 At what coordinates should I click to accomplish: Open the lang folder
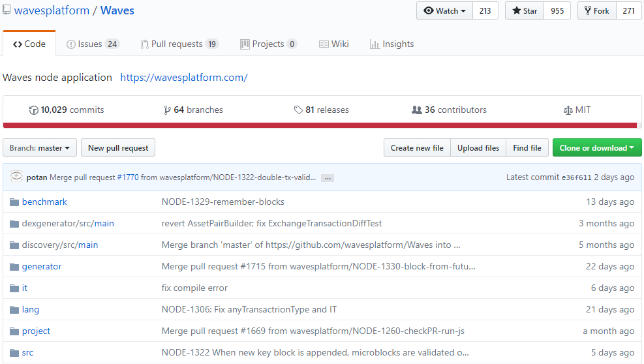(x=31, y=309)
